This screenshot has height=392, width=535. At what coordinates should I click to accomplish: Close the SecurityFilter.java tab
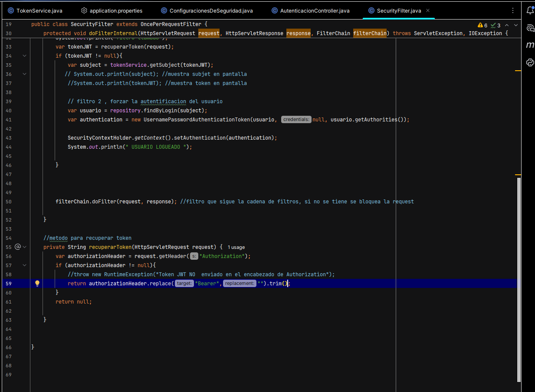click(x=428, y=10)
